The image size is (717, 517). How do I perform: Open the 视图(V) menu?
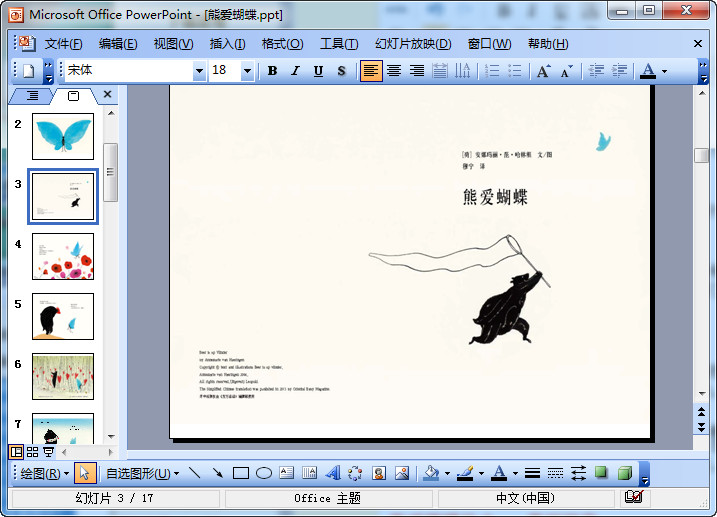(x=173, y=44)
